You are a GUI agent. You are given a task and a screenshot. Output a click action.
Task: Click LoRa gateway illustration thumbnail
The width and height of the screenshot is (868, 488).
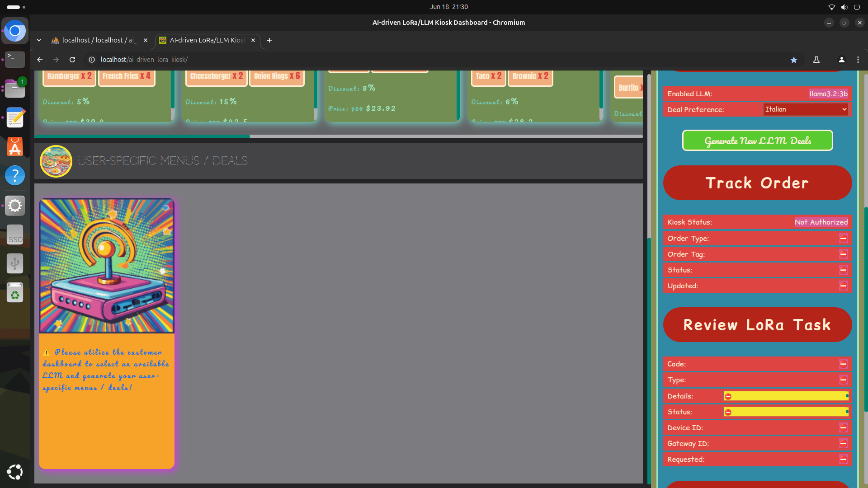[107, 266]
